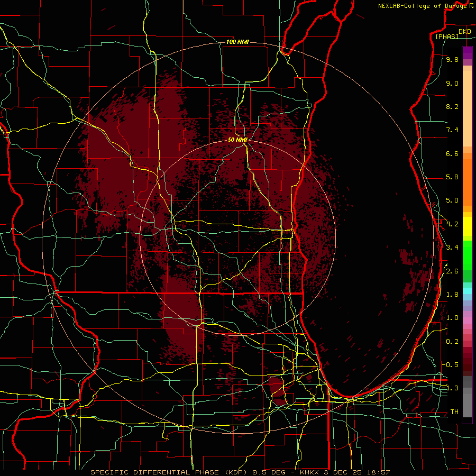Select the 6.6 scale label
The image size is (476, 476).
click(x=452, y=153)
